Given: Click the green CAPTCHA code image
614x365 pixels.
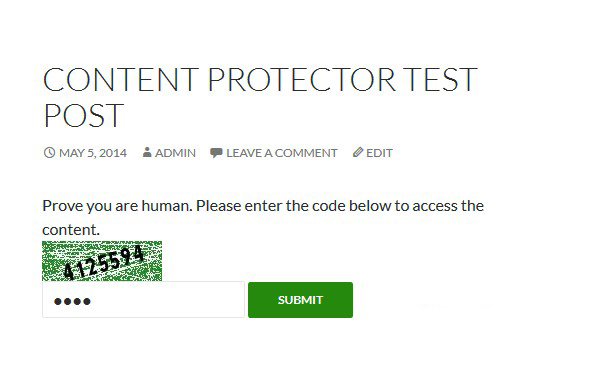Looking at the screenshot, I should click(102, 261).
